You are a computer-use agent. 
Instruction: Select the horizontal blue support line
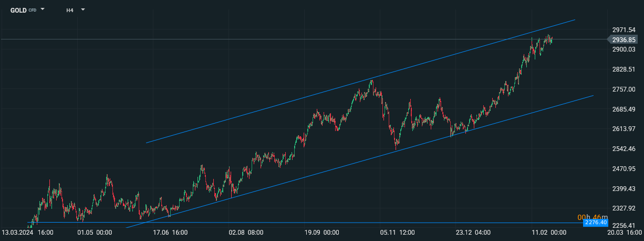(x=305, y=223)
